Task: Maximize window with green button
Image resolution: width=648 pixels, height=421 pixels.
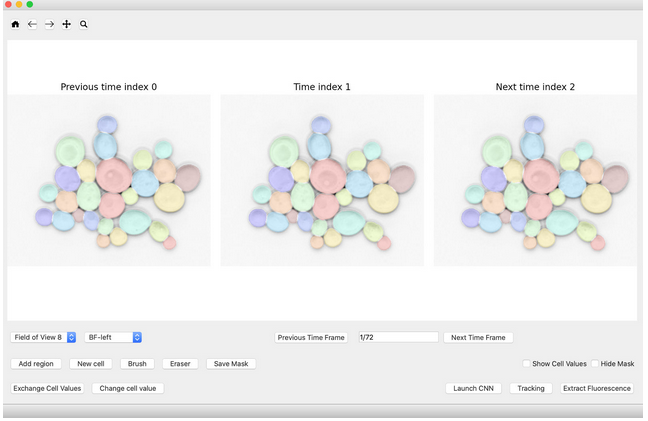Action: click(x=30, y=4)
